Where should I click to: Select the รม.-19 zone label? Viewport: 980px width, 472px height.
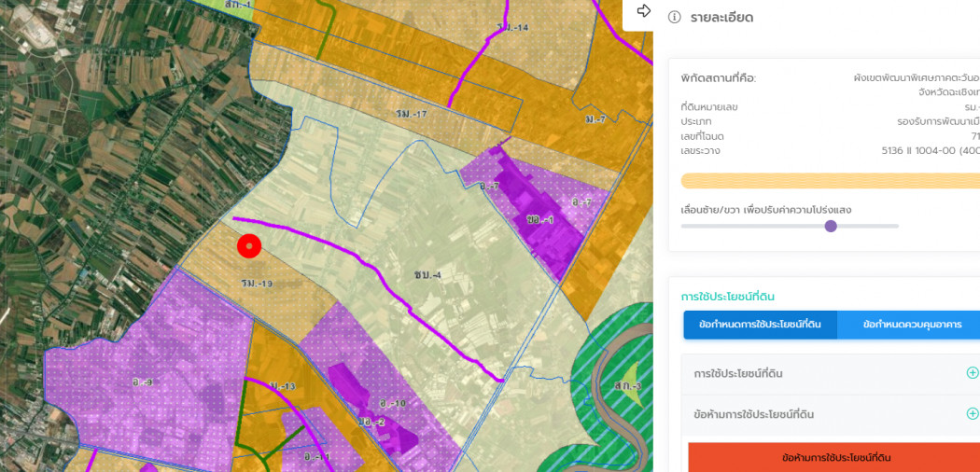tap(257, 284)
